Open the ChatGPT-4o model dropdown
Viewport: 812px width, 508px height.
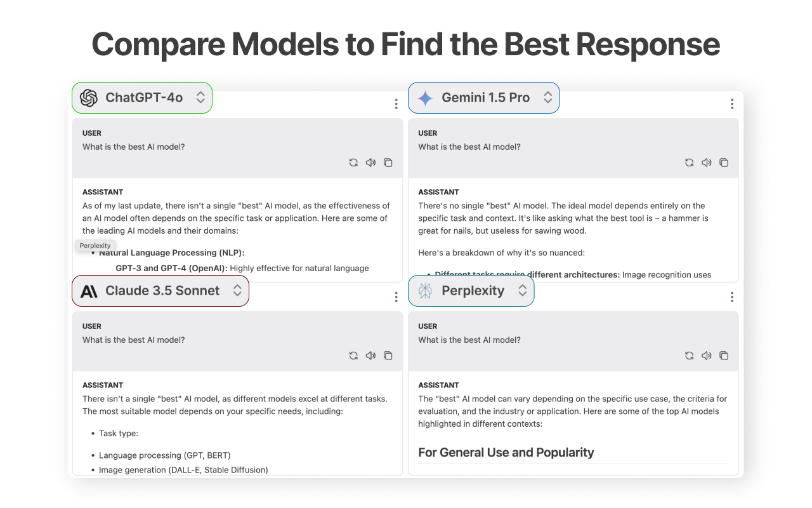pos(200,97)
